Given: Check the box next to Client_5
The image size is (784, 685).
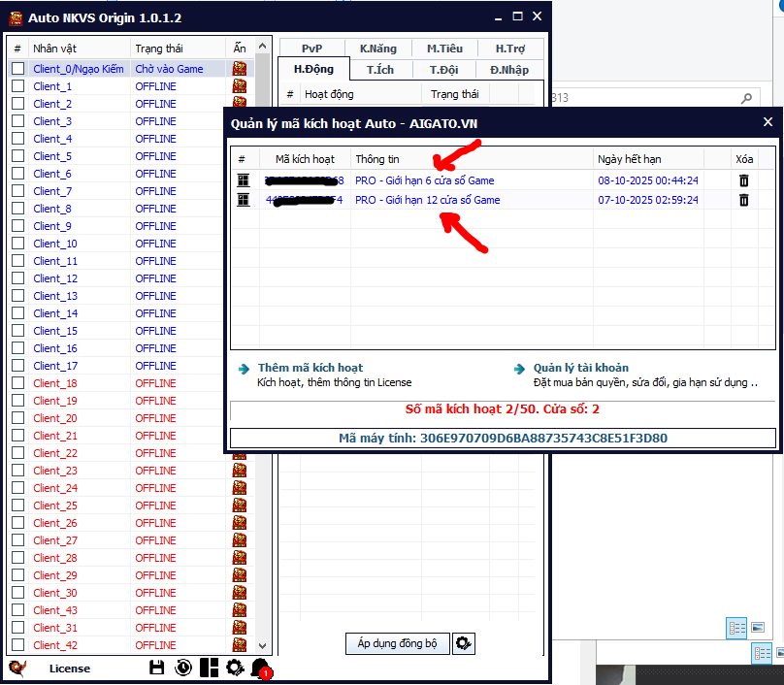Looking at the screenshot, I should tap(18, 156).
